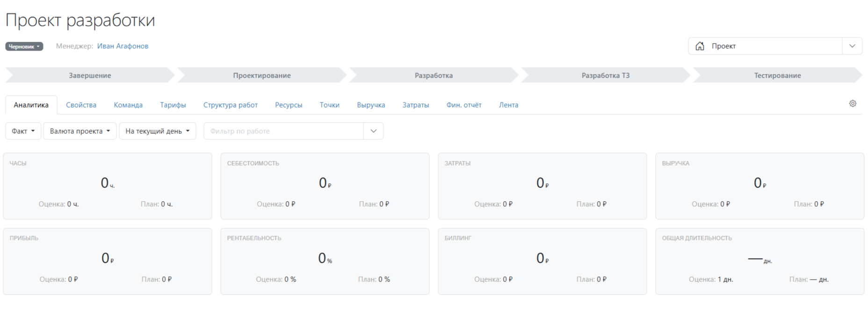Expand the work filter chevron
Screen dimensions: 868x309
pyautogui.click(x=373, y=131)
